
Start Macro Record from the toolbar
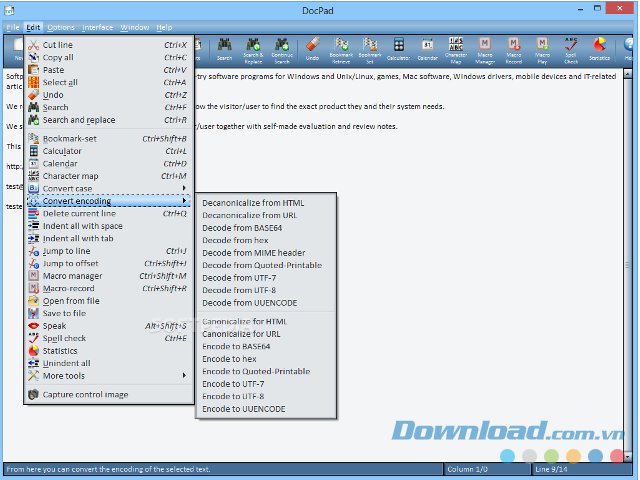(x=514, y=48)
